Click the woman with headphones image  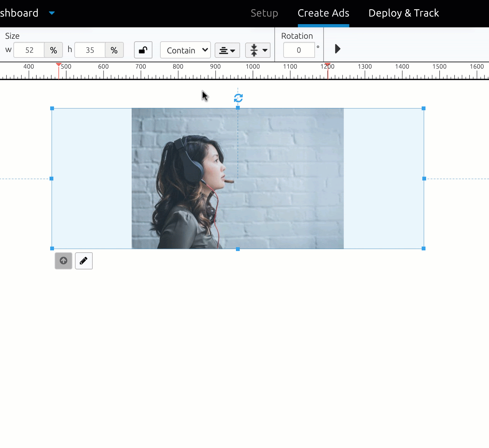point(238,178)
